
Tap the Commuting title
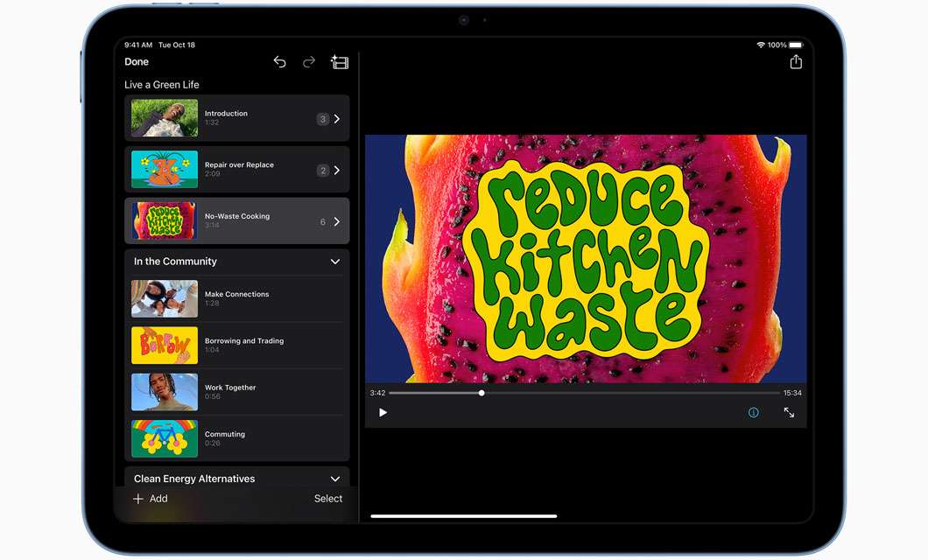(x=224, y=434)
